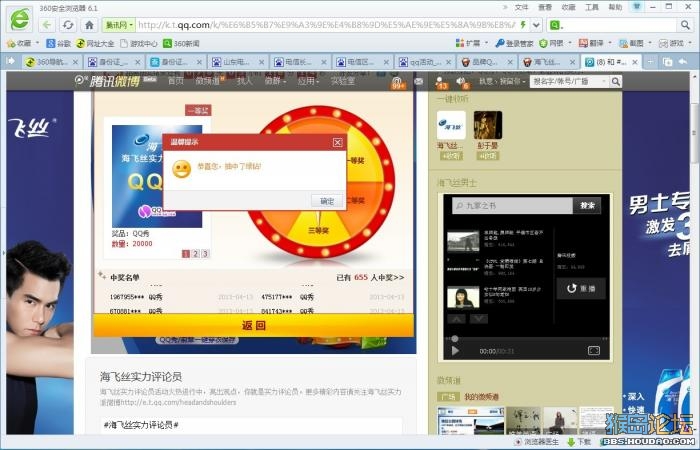The width and height of the screenshot is (700, 450).
Task: Go to prize page 2
Action: pyautogui.click(x=196, y=254)
